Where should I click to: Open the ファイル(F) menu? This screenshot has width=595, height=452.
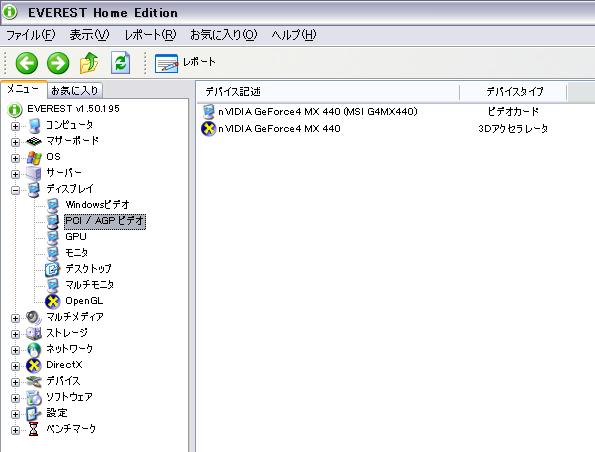click(x=30, y=35)
